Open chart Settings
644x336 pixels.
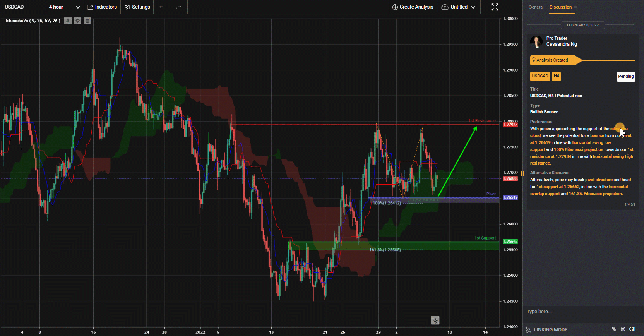tap(137, 7)
